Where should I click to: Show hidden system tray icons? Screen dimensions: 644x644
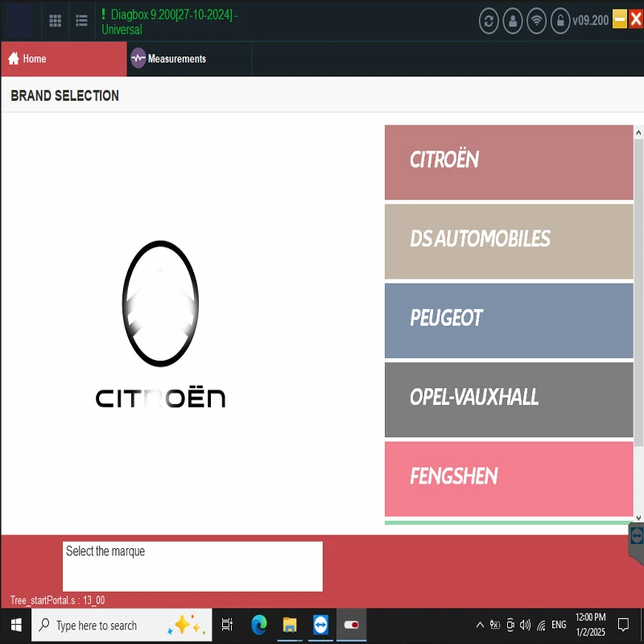click(480, 625)
